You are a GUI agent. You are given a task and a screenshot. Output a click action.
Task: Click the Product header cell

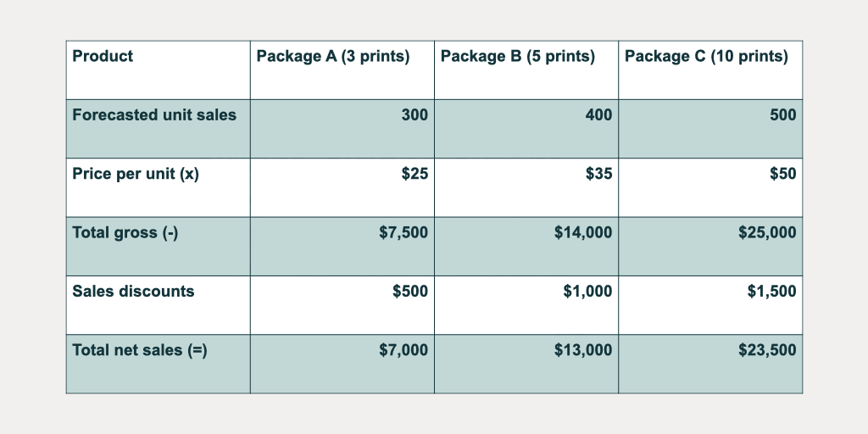tap(103, 57)
